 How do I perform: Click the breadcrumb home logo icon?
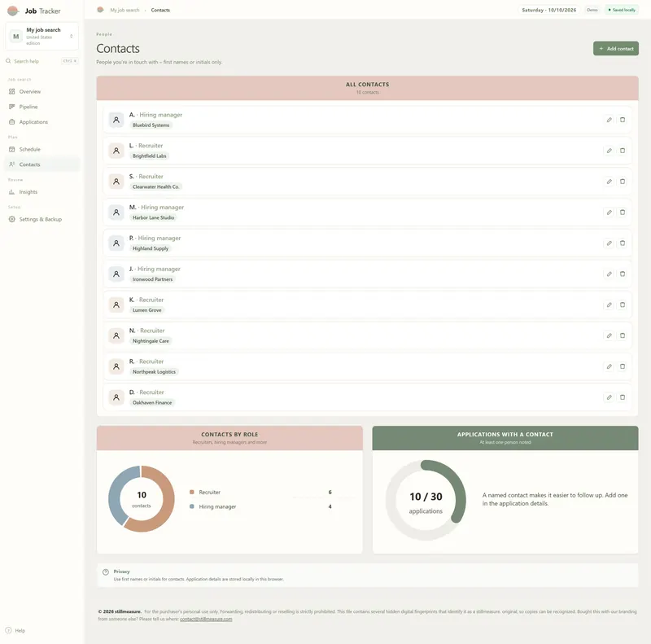[100, 10]
